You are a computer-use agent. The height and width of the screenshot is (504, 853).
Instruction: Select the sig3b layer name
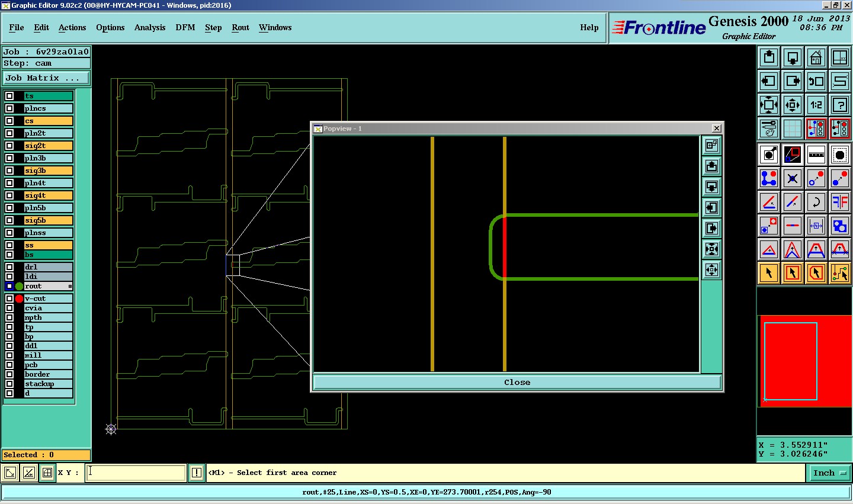click(49, 171)
